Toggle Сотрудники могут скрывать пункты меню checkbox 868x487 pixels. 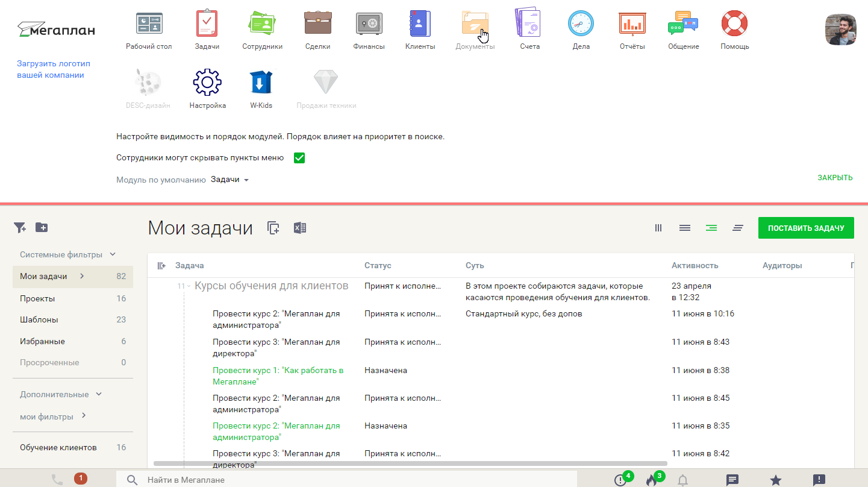[x=299, y=158]
